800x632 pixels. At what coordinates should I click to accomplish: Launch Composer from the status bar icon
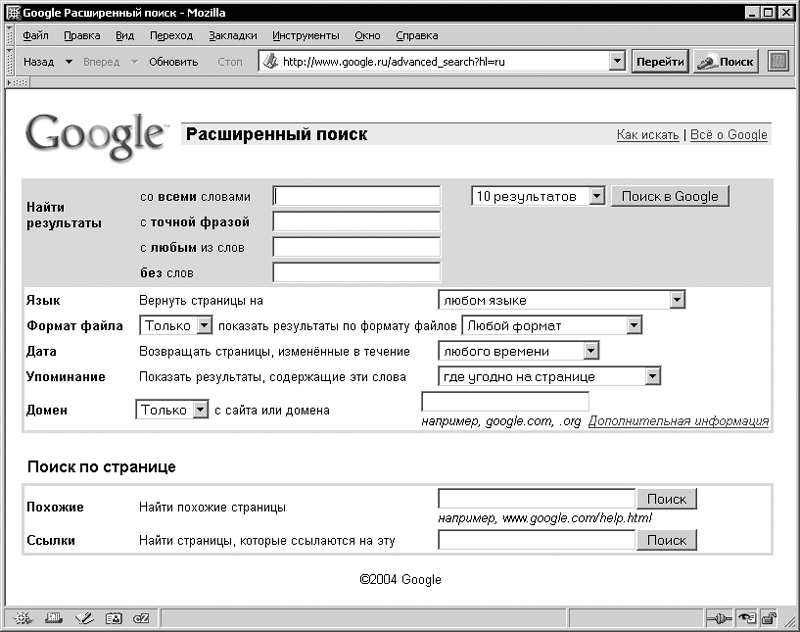84,618
